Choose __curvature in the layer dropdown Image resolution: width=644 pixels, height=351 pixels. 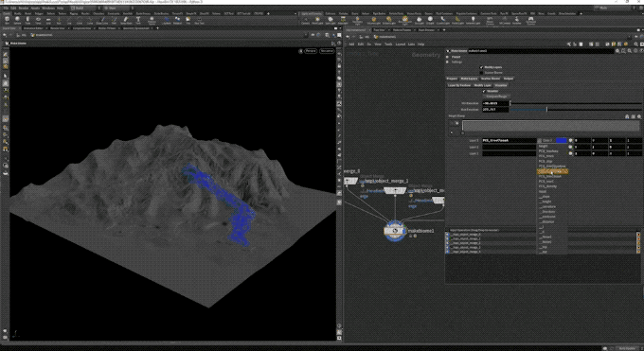point(548,206)
